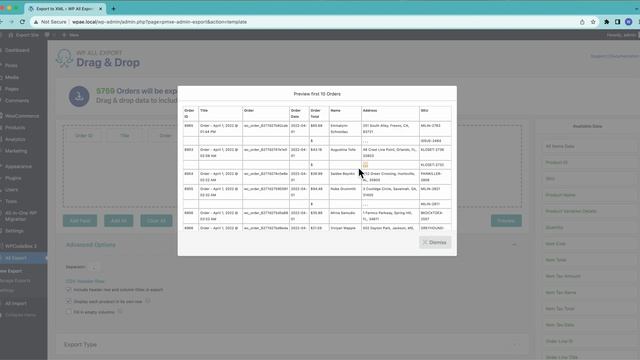Toggle Display each product in its own row
This screenshot has width=640, height=360.
[x=69, y=301]
